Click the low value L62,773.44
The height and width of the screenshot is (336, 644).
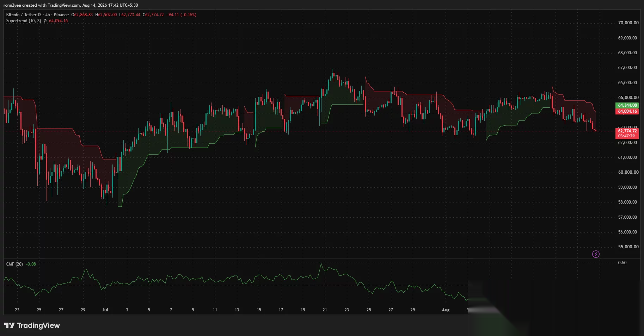click(130, 15)
